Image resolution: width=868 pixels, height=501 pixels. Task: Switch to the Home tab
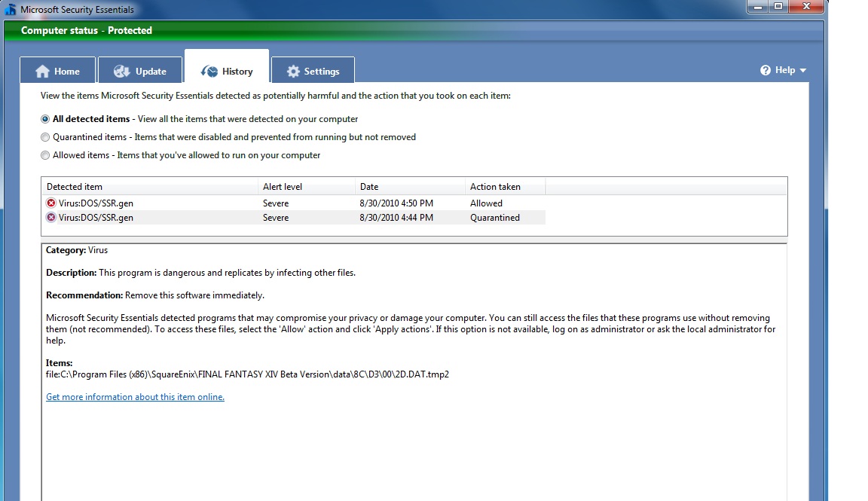click(57, 70)
